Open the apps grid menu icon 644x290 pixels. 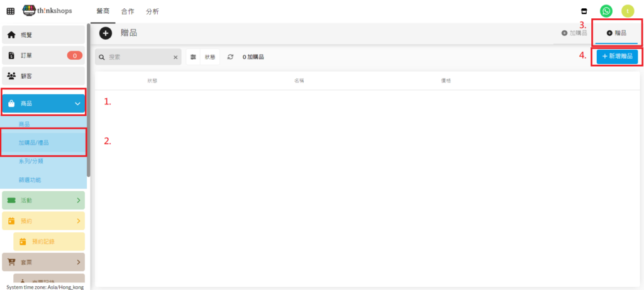(x=11, y=11)
